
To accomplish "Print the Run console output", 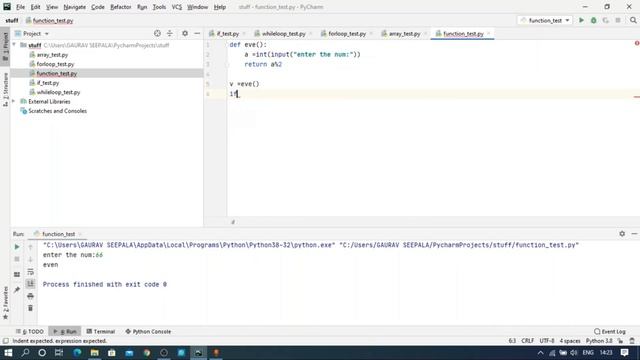I will click(x=31, y=296).
